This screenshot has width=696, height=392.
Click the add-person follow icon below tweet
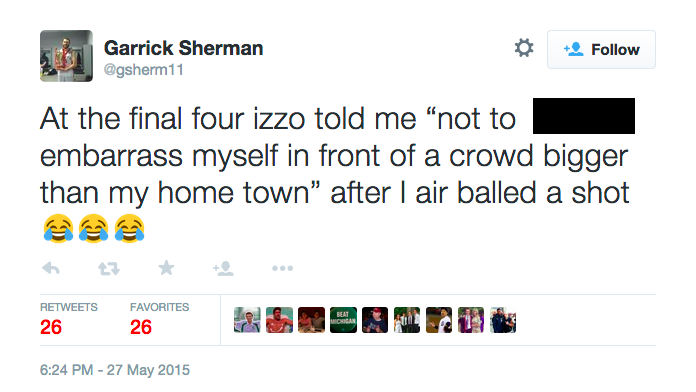point(223,268)
